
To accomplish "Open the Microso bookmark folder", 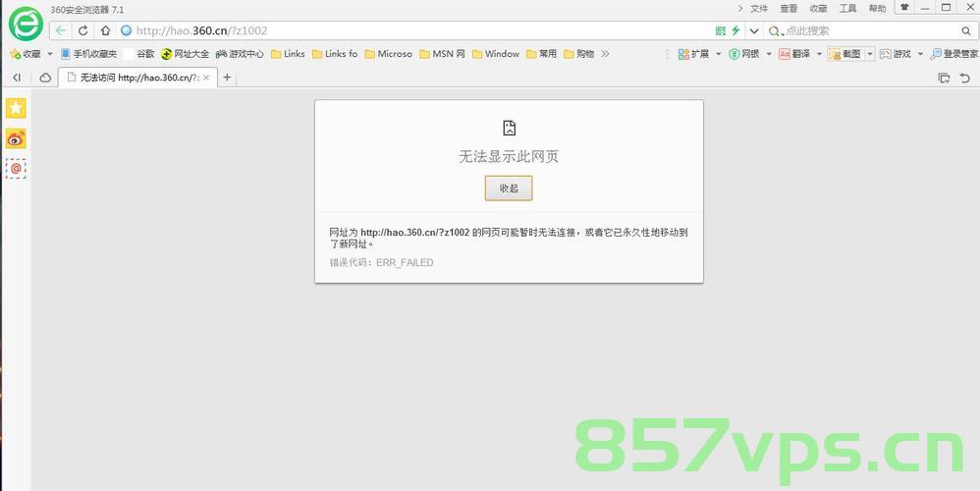I will coord(389,54).
